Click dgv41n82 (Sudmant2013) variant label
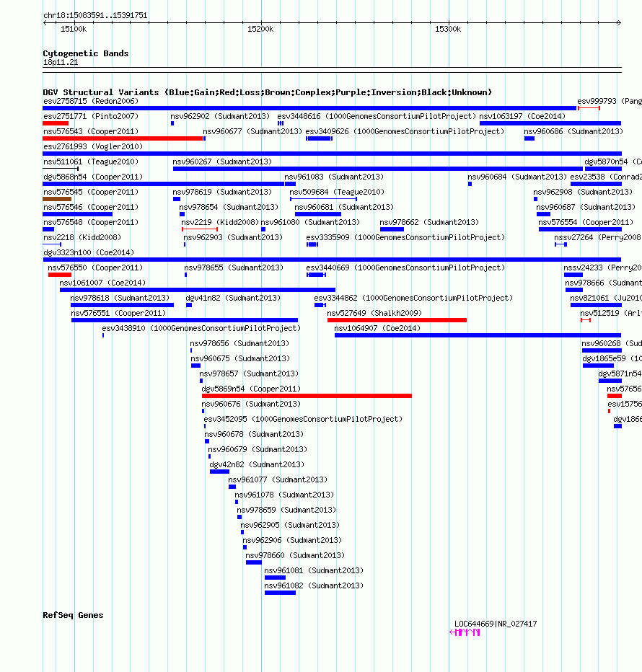Image resolution: width=642 pixels, height=672 pixels. [x=233, y=298]
